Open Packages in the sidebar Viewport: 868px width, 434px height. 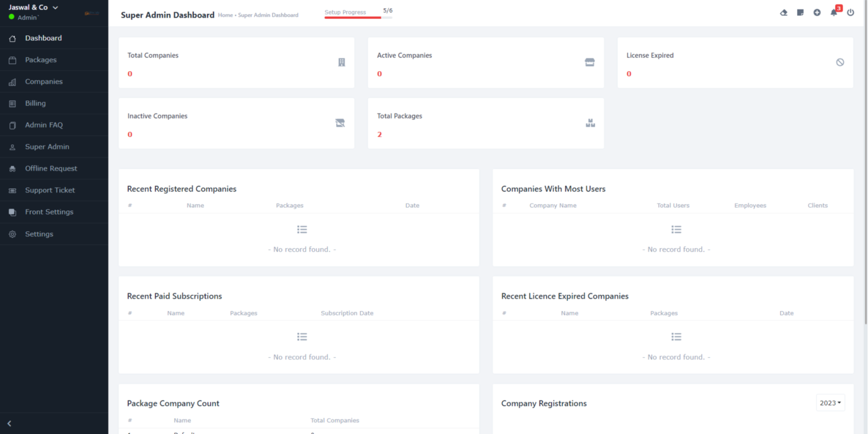[x=41, y=60]
